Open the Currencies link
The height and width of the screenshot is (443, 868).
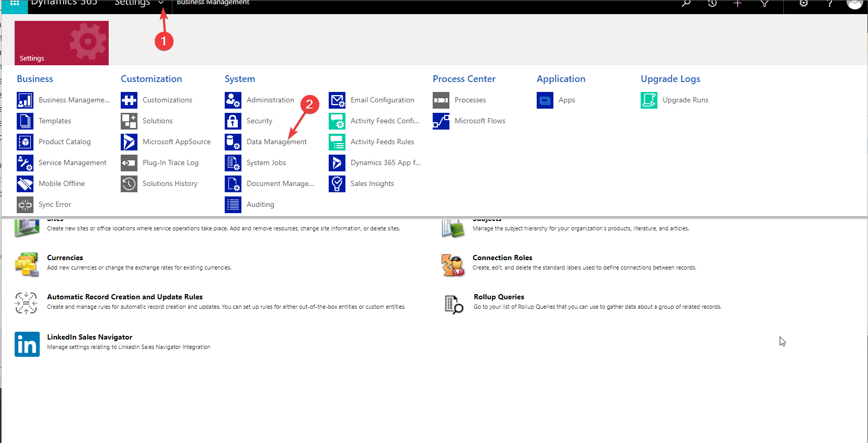65,258
